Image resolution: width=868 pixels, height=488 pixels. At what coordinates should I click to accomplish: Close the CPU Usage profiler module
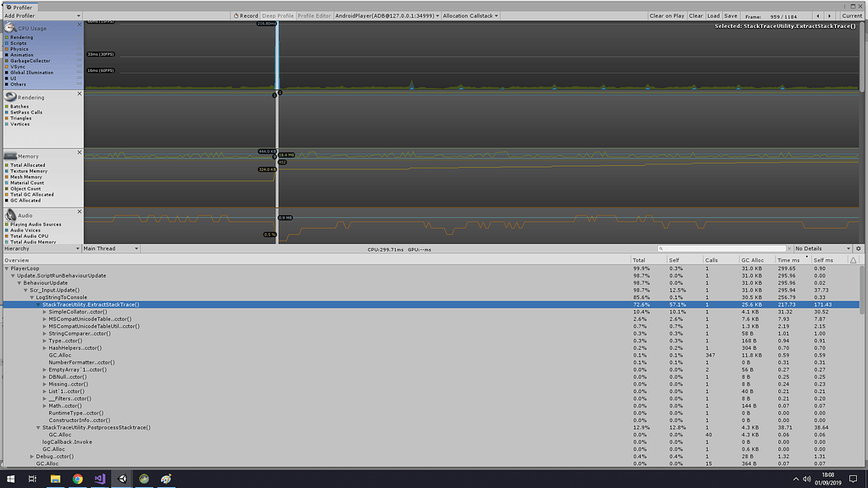(x=79, y=23)
